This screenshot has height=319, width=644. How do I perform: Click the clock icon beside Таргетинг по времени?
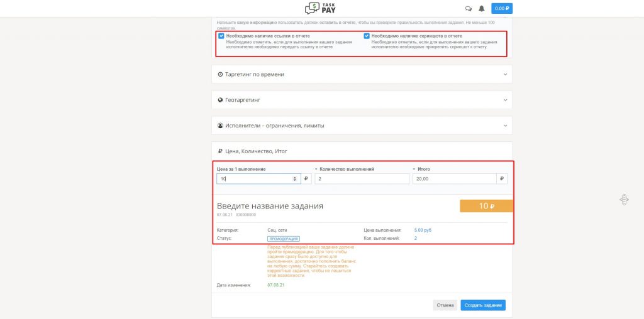tap(220, 75)
